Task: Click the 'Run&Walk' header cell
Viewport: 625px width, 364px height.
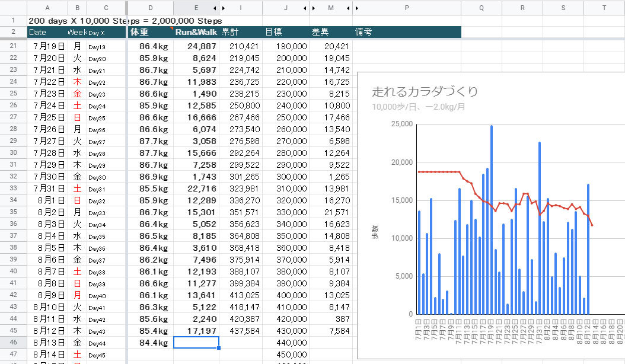Action: point(196,32)
